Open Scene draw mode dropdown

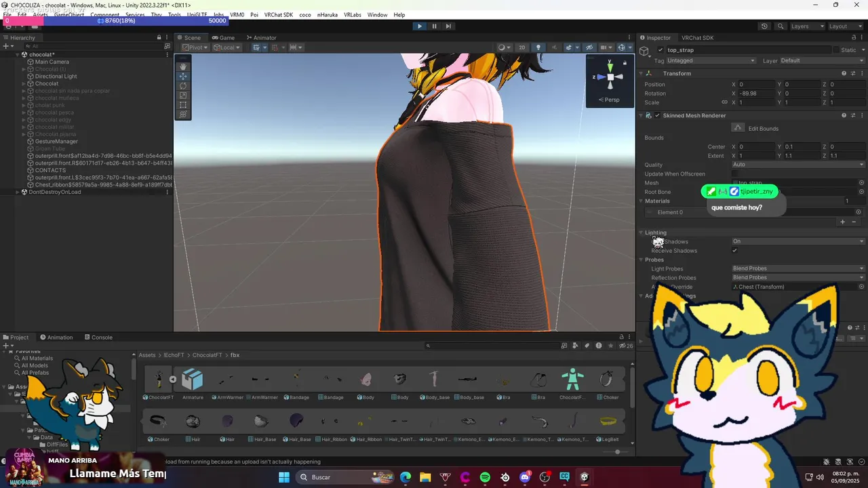point(505,47)
